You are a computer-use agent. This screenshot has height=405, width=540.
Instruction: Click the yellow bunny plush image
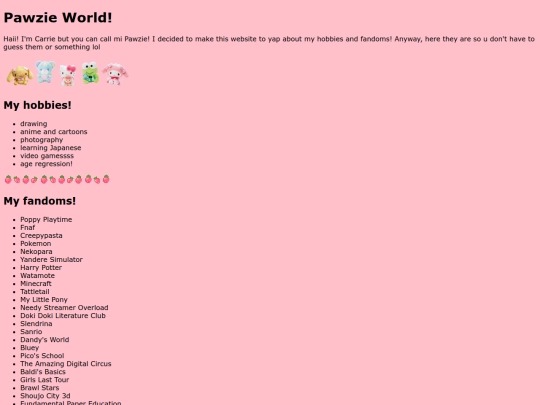tap(20, 75)
